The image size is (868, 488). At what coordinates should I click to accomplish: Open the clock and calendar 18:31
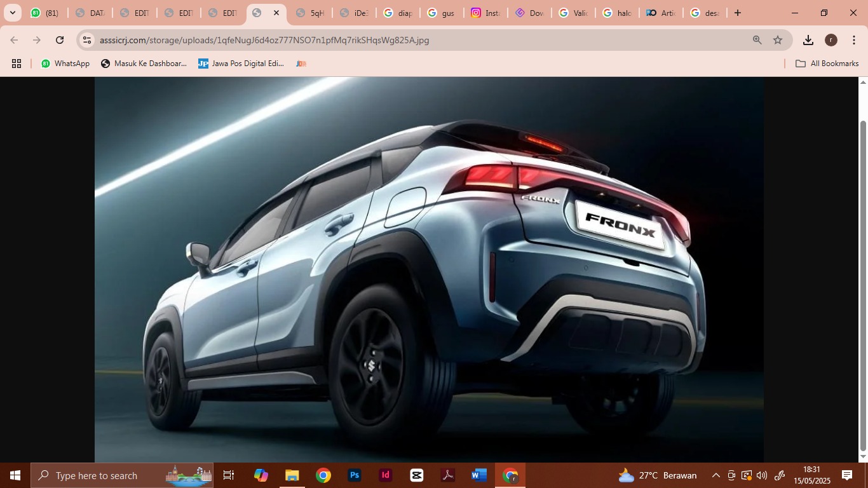click(812, 475)
